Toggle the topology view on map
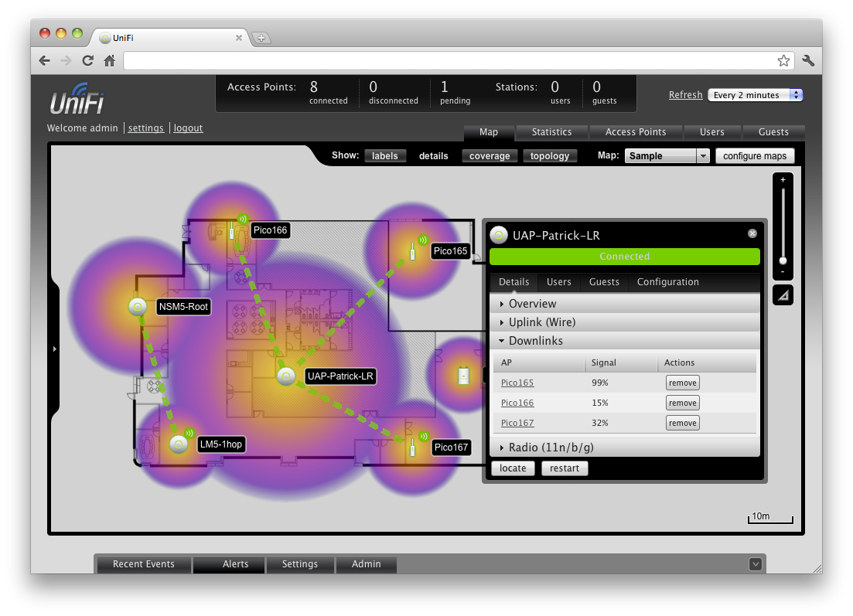Screen dimensions: 853x616 pos(549,156)
